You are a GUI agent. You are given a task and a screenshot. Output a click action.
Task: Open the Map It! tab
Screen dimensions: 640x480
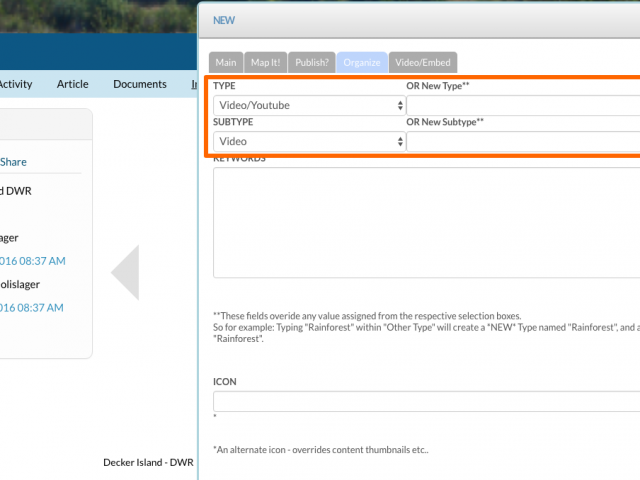click(x=265, y=62)
